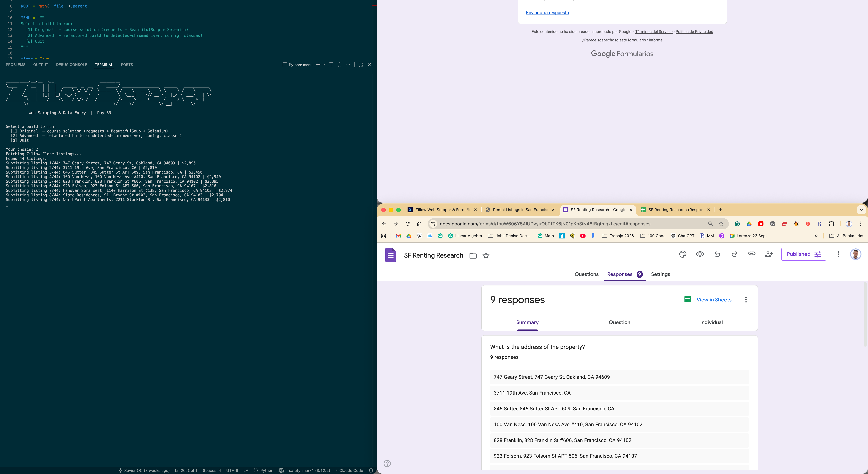
Task: Open the DEBUG CONSOLE panel tab
Action: [x=71, y=65]
